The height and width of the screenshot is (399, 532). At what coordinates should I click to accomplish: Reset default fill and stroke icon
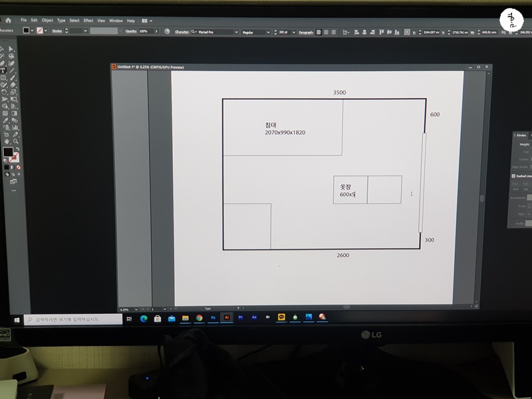[5, 160]
